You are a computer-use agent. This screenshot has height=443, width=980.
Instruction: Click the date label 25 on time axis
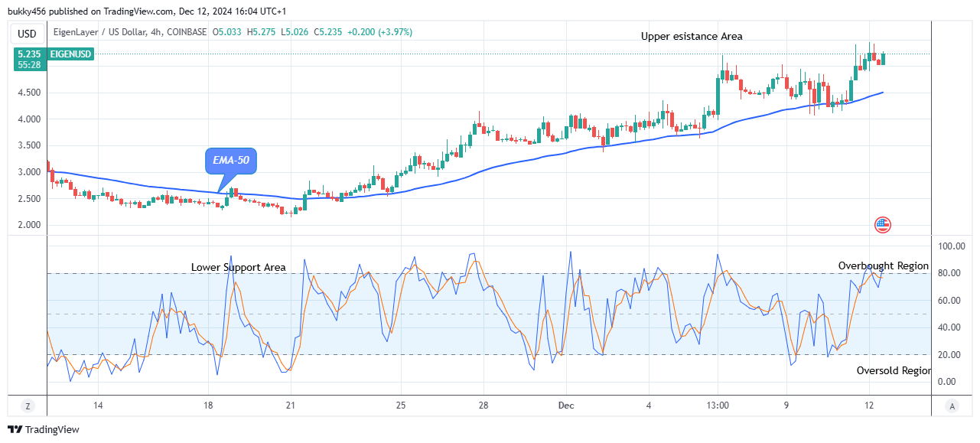coord(400,406)
